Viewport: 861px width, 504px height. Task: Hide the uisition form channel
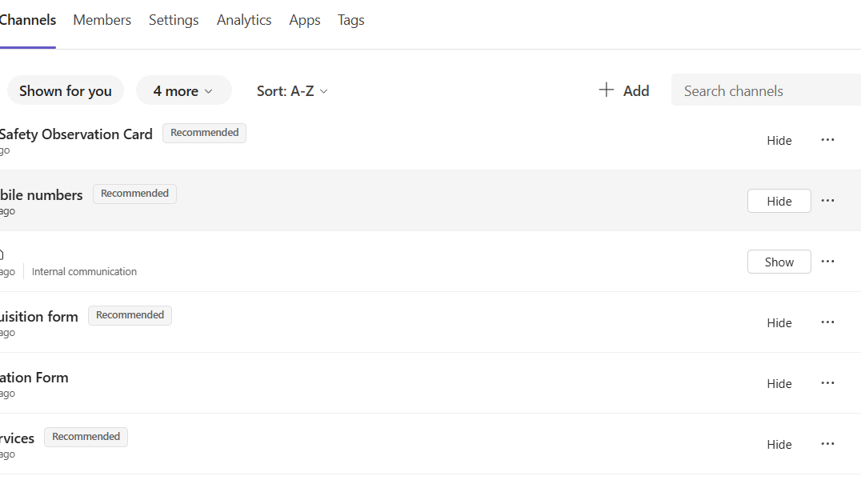pos(779,323)
